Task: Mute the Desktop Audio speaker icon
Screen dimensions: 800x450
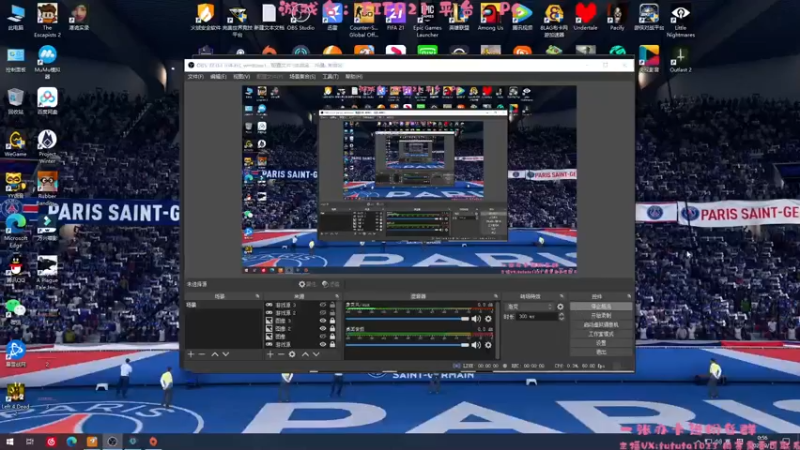Action: (x=476, y=345)
